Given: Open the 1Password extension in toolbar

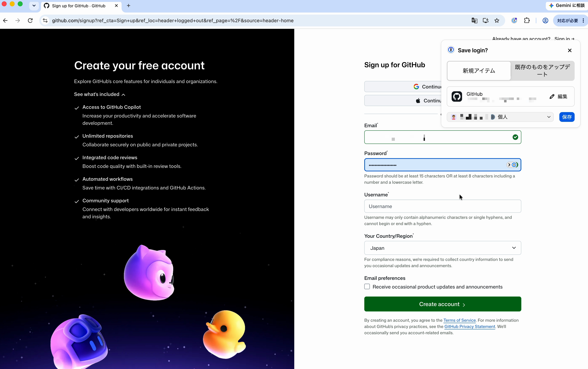Looking at the screenshot, I should (x=514, y=21).
